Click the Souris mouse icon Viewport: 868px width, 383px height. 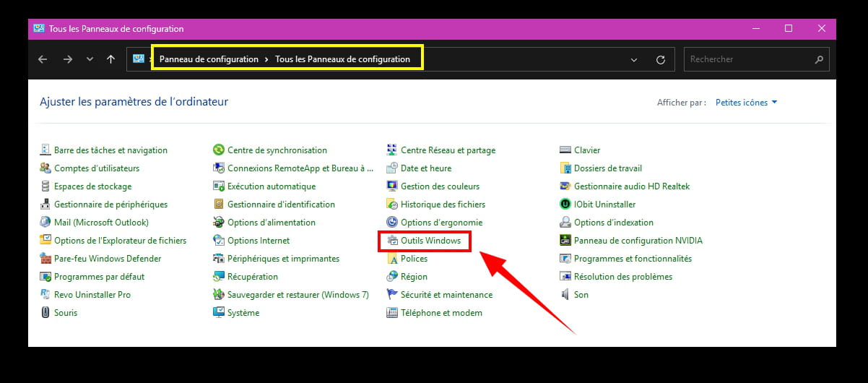pyautogui.click(x=45, y=313)
